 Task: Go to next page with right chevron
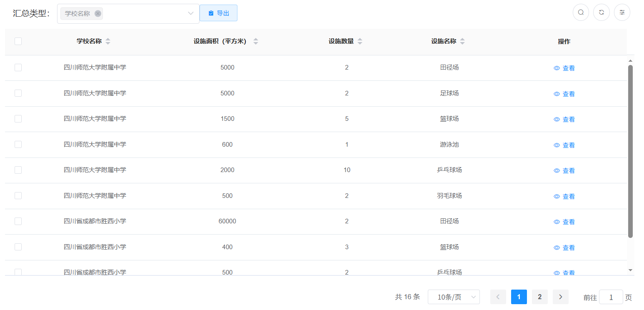(x=560, y=297)
